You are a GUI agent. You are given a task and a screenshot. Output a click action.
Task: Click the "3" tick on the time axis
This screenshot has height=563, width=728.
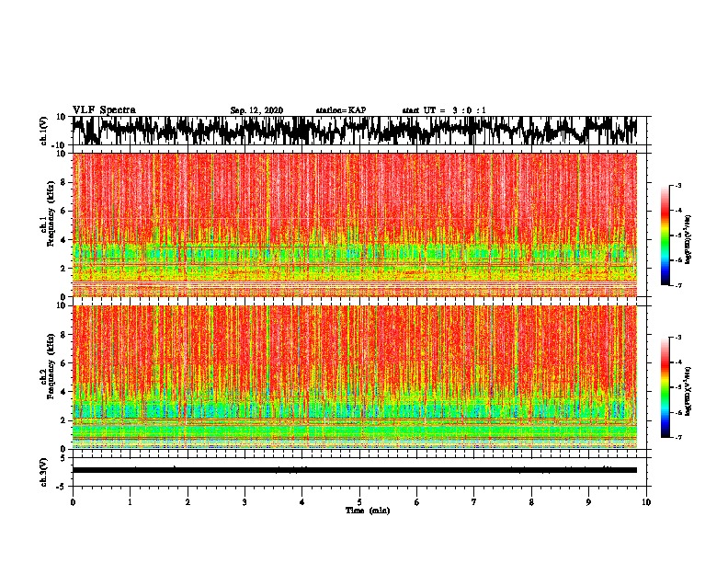(245, 502)
